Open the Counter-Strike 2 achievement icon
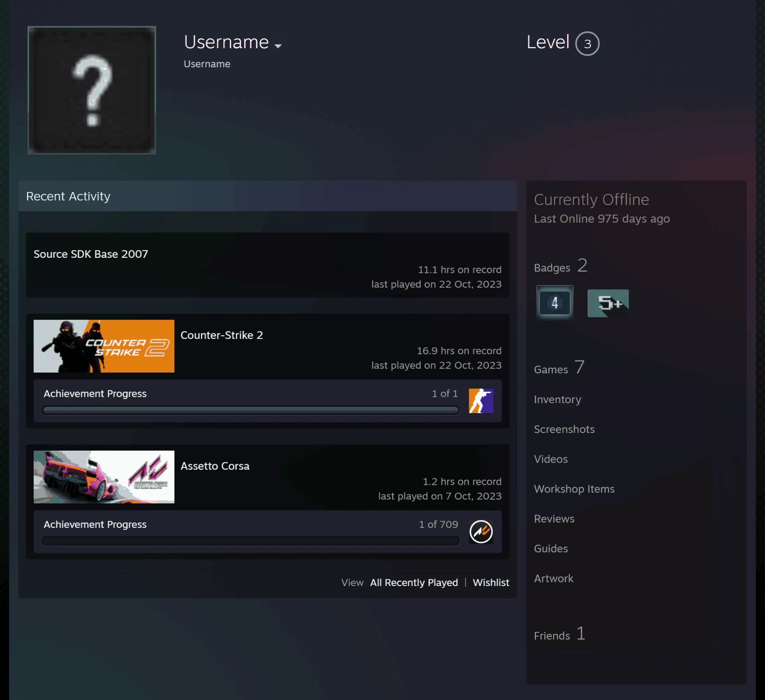Image resolution: width=765 pixels, height=700 pixels. [481, 401]
